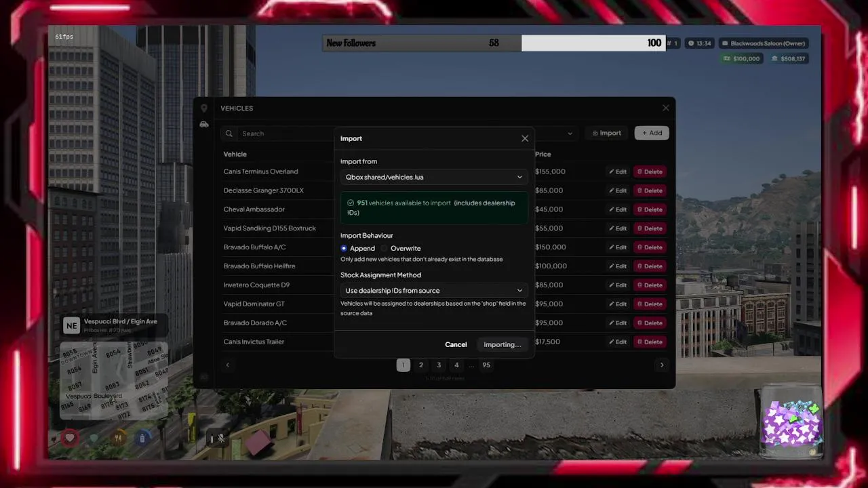Click the green checkmark in import notice
Image resolution: width=868 pixels, height=488 pixels.
pyautogui.click(x=351, y=203)
